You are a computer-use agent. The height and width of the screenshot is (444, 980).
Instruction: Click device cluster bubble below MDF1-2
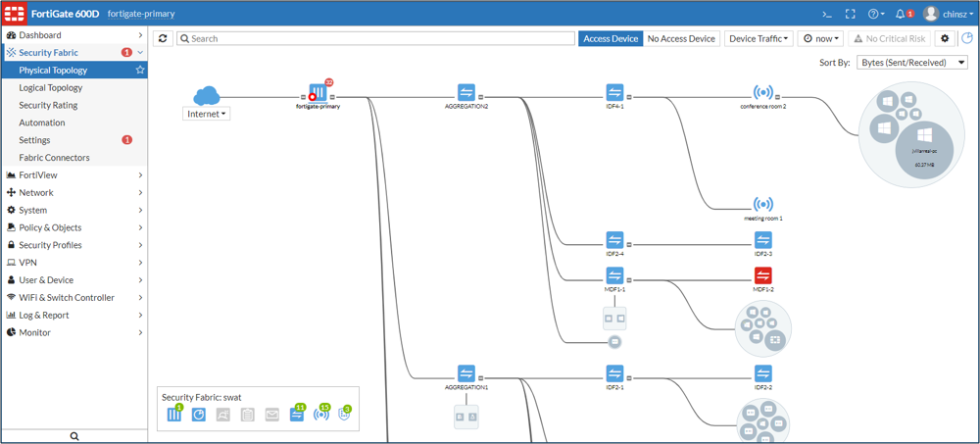pyautogui.click(x=763, y=328)
